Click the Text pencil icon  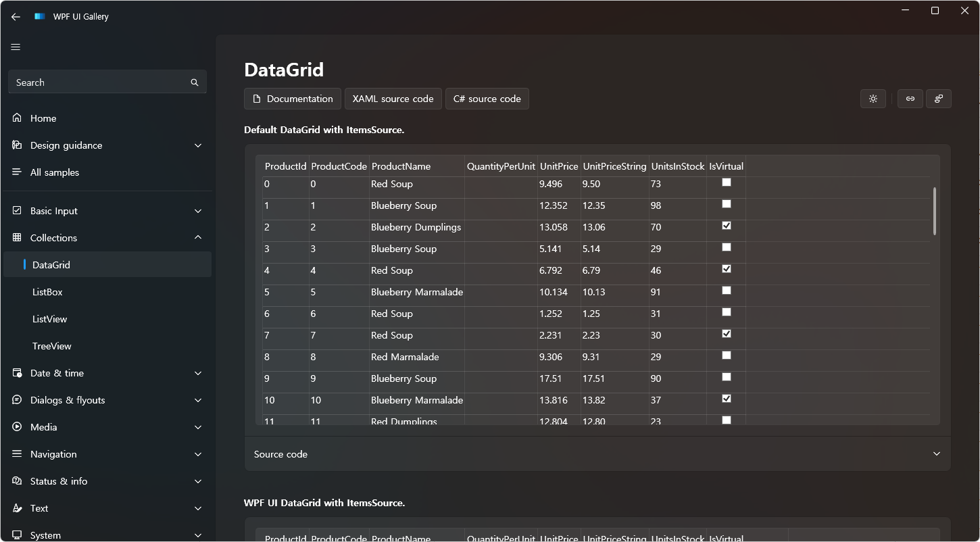(17, 508)
